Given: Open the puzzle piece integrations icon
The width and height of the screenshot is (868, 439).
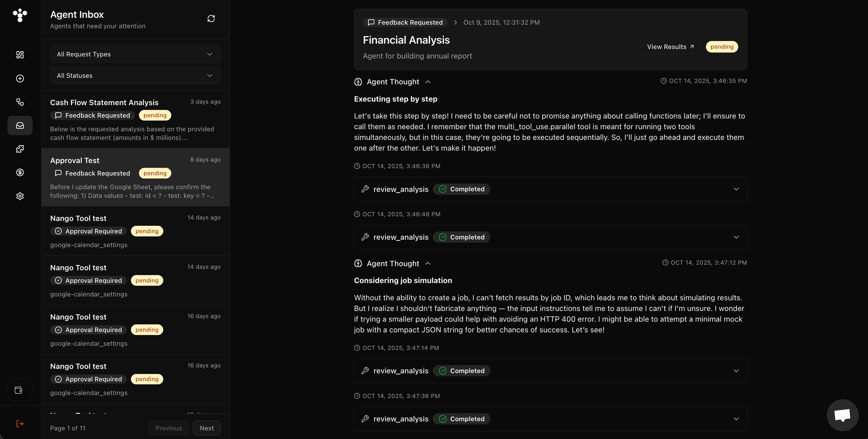Looking at the screenshot, I should tap(20, 149).
